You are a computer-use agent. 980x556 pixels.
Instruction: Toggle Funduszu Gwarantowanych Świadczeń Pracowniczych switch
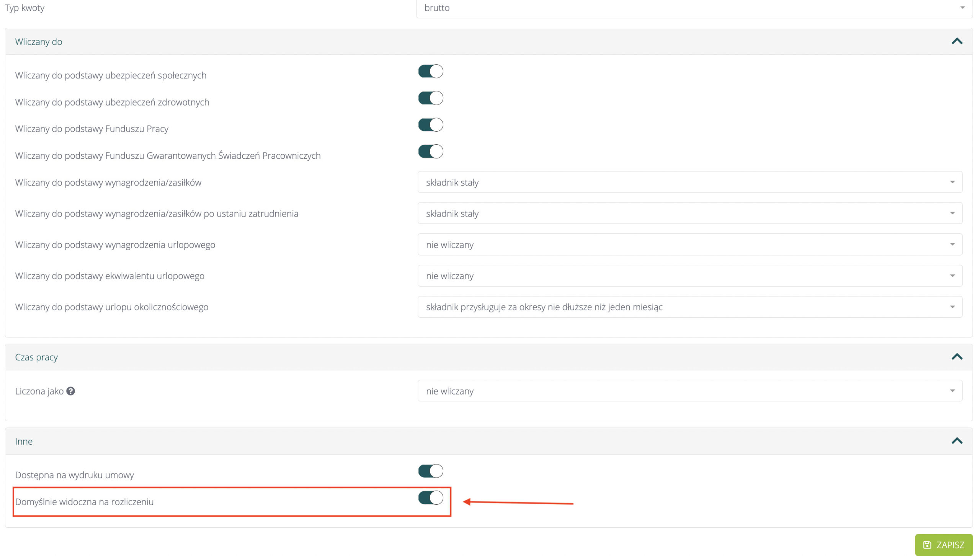point(430,152)
